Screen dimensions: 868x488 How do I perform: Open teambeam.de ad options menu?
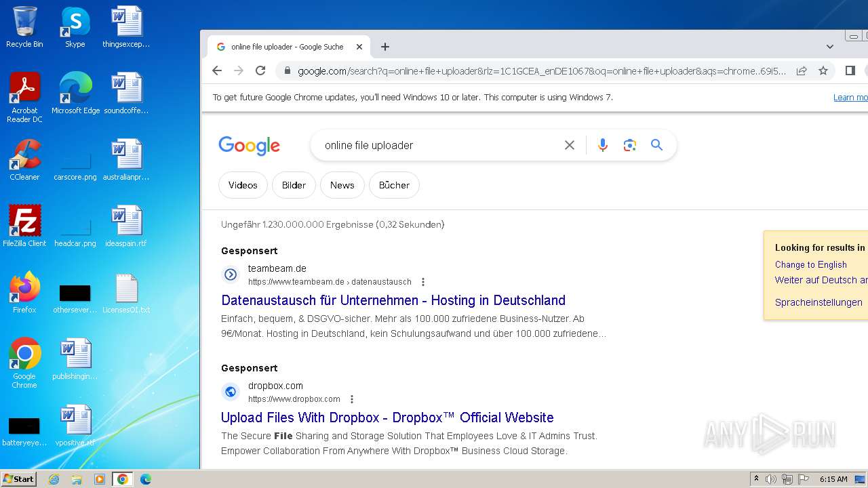pyautogui.click(x=423, y=282)
